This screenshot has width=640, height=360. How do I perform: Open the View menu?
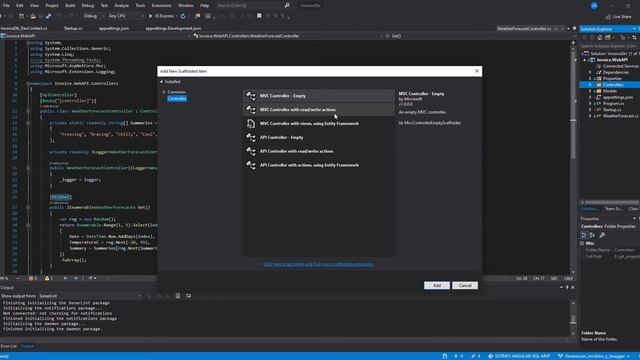pyautogui.click(x=34, y=6)
